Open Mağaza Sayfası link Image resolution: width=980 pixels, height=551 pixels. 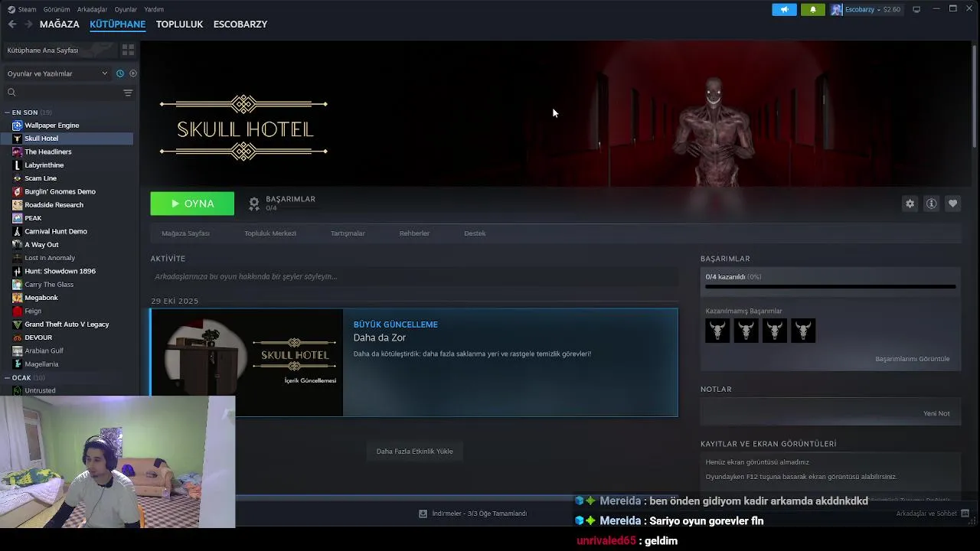[x=185, y=233]
